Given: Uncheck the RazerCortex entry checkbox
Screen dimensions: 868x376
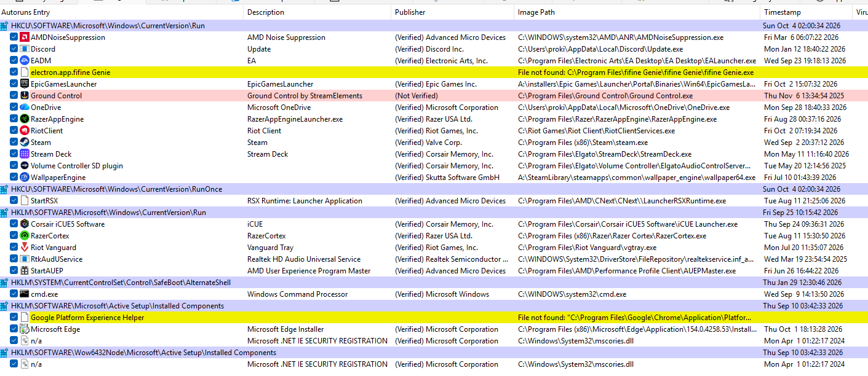Looking at the screenshot, I should tap(14, 236).
